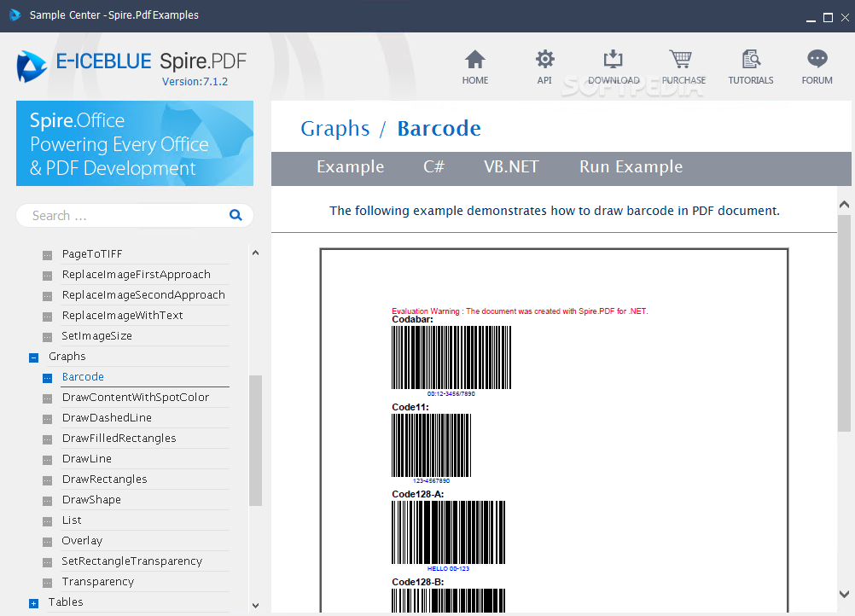The height and width of the screenshot is (616, 855).
Task: Select the Barcode tree item
Action: tap(83, 377)
